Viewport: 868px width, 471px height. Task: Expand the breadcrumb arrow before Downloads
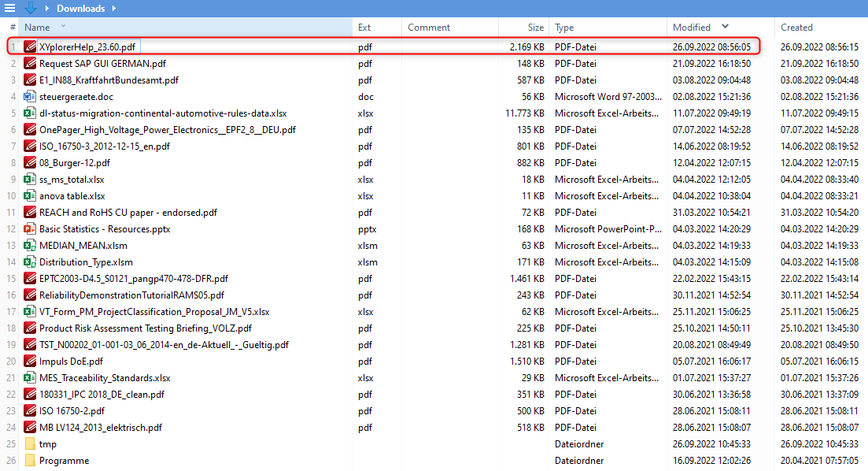pyautogui.click(x=47, y=9)
